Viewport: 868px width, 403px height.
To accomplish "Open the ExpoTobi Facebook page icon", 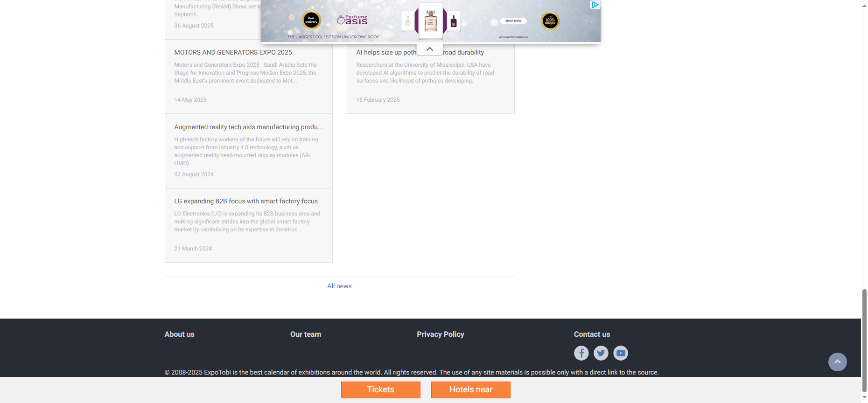I will point(581,353).
